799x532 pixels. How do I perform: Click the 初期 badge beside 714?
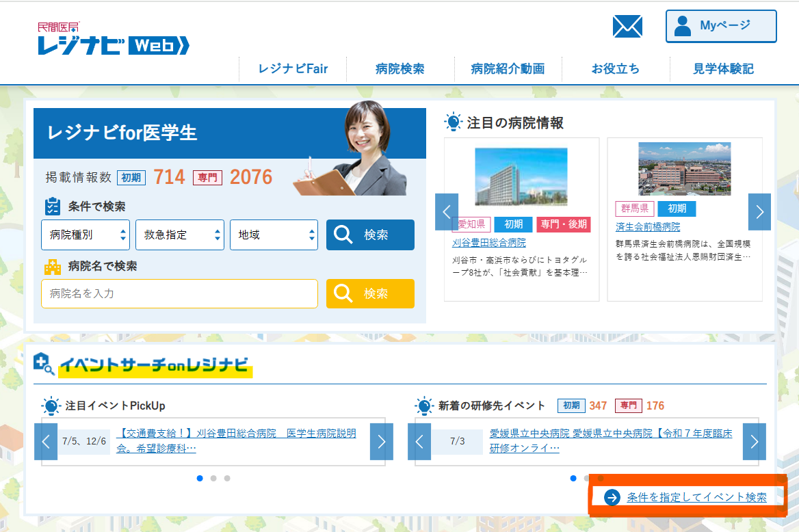(131, 177)
